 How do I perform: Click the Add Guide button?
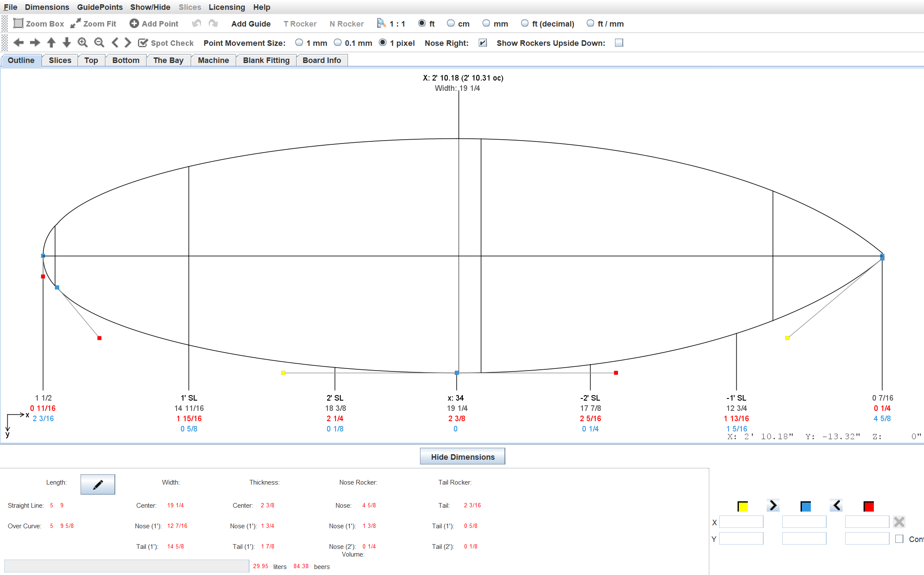click(251, 24)
